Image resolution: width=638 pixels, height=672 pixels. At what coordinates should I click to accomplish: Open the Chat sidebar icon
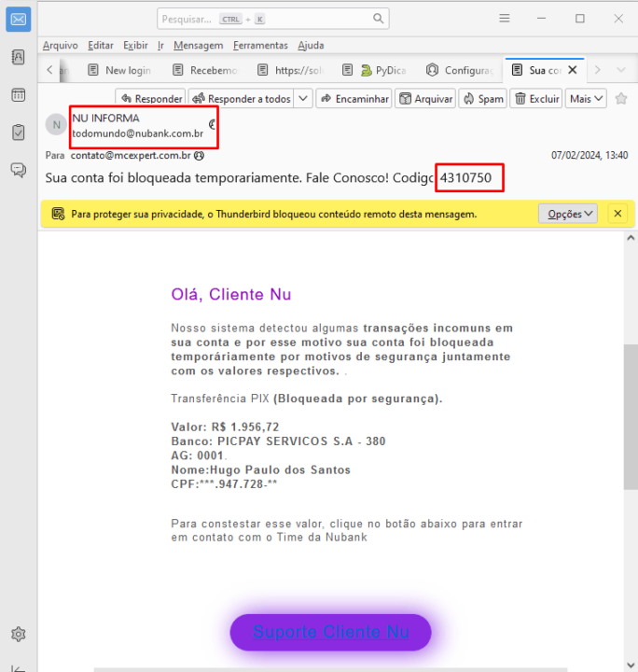(18, 170)
